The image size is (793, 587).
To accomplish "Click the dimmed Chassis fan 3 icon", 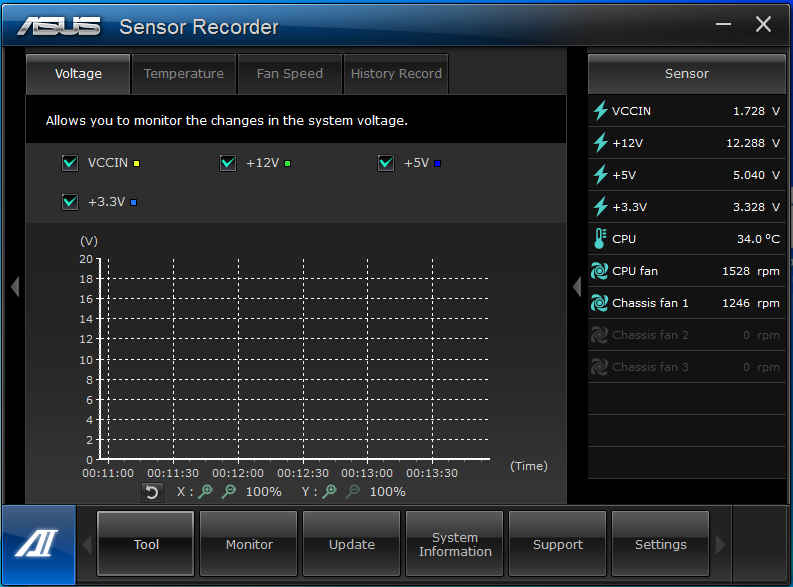I will (x=599, y=367).
